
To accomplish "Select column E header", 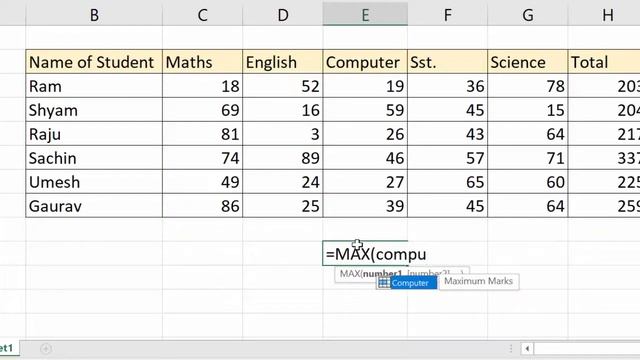I will click(x=365, y=15).
